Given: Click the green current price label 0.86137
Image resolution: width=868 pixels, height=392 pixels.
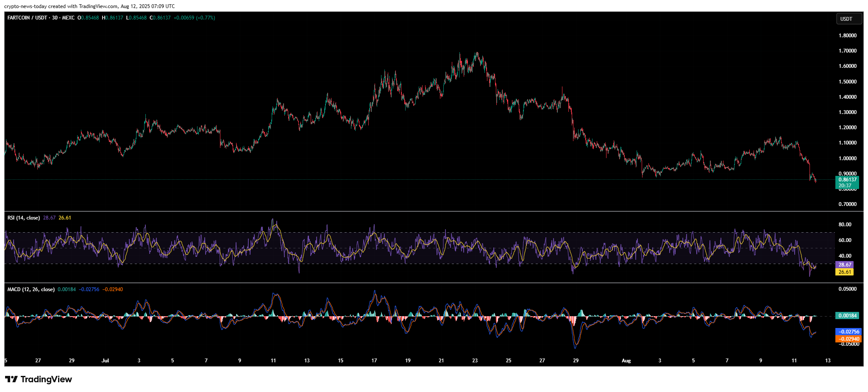Looking at the screenshot, I should tap(847, 180).
